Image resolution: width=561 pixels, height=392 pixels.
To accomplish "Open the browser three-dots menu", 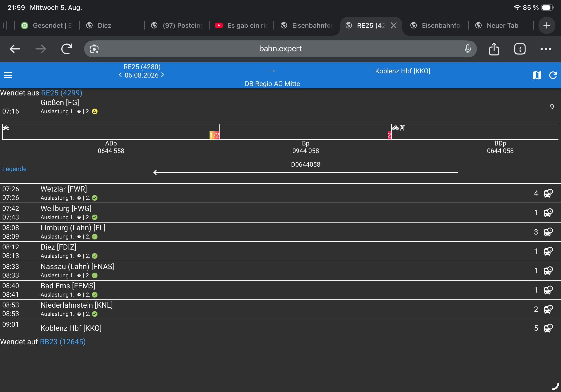I will [545, 49].
